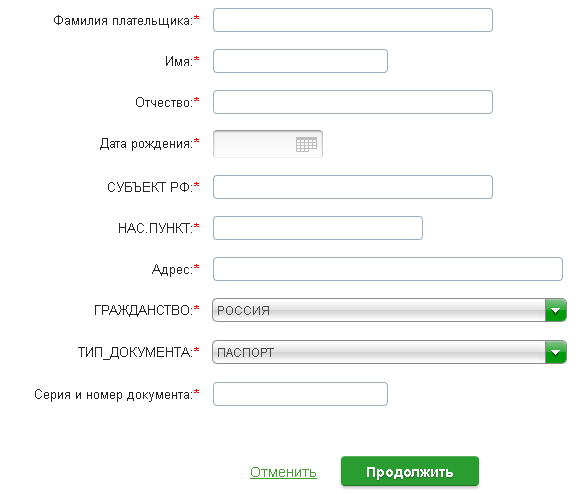This screenshot has height=494, width=584.
Task: Focus the НАС.ПУНКТ input field
Action: coord(318,228)
